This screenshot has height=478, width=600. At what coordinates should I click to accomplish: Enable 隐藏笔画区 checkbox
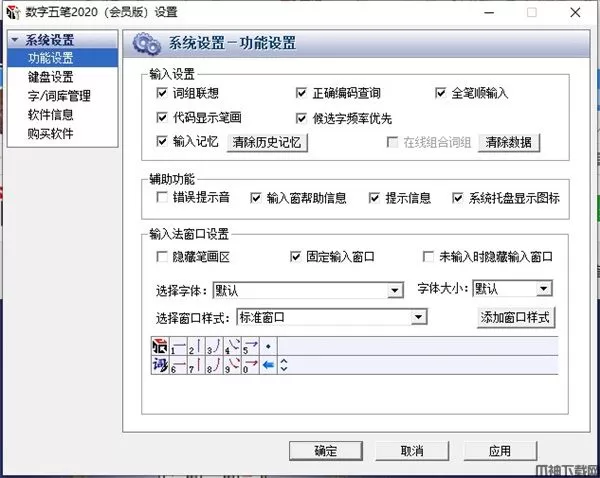pos(162,256)
